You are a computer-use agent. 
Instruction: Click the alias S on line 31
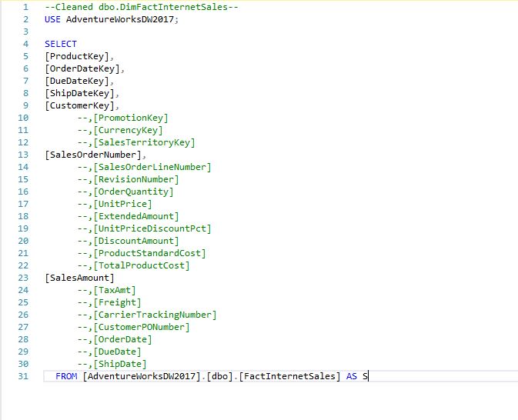pos(365,376)
